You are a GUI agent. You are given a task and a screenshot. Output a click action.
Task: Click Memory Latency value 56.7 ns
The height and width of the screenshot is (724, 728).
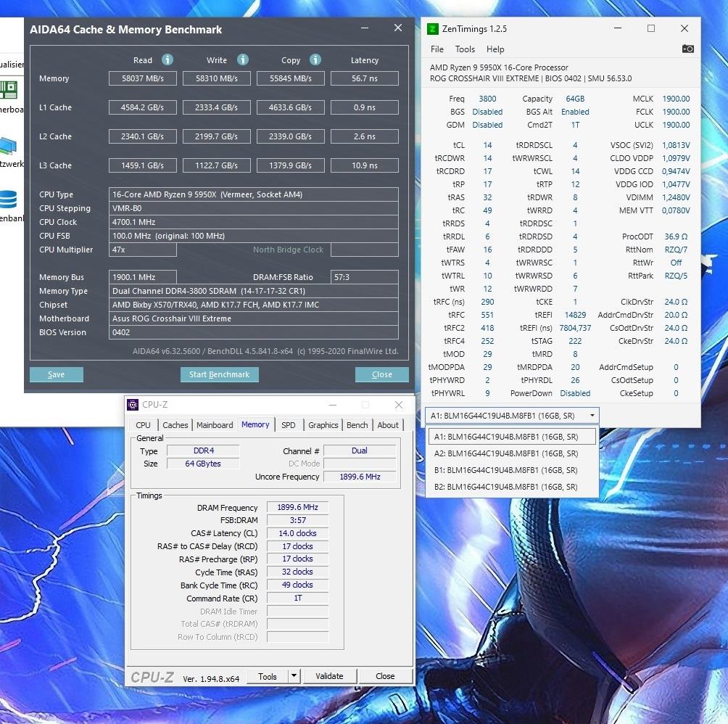[365, 78]
